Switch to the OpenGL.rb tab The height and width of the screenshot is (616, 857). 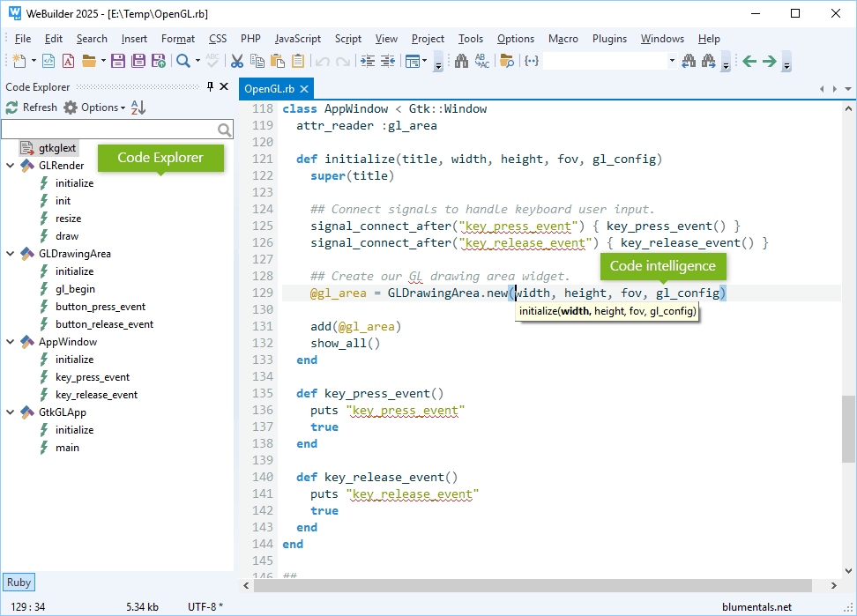(269, 88)
